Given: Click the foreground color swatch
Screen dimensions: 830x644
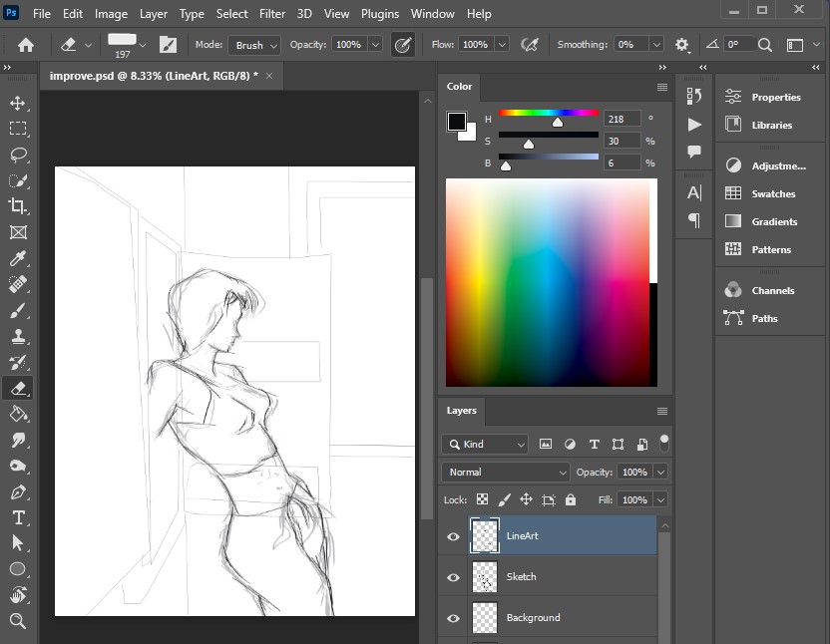Looking at the screenshot, I should pos(456,122).
